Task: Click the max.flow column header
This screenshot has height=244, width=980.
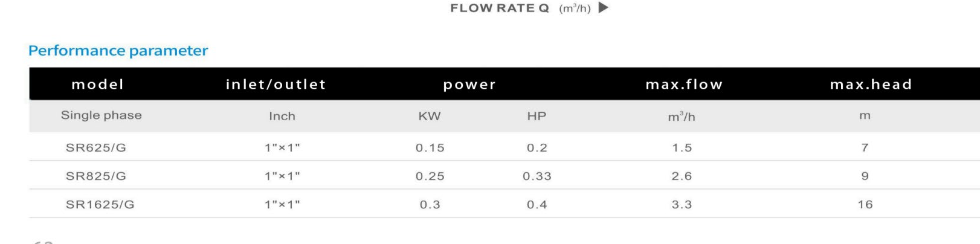Action: [684, 85]
